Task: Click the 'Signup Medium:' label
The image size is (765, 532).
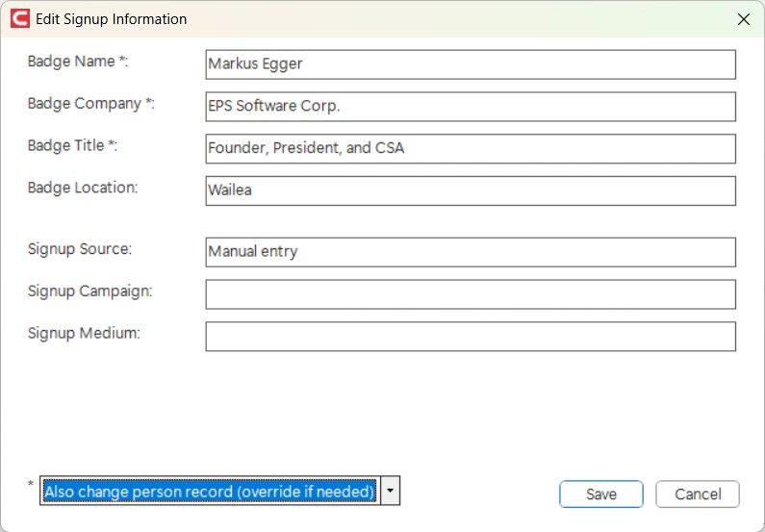Action: click(x=84, y=333)
